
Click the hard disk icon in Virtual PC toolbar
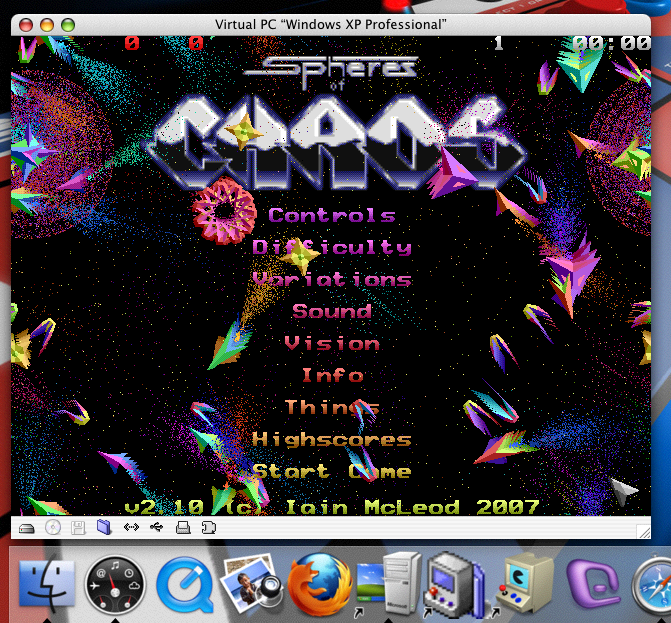click(x=27, y=529)
